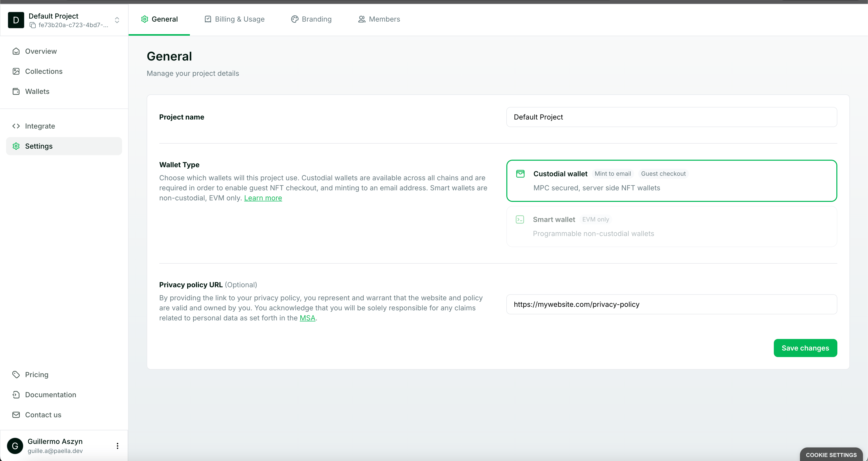
Task: Select the Smart wallet option
Action: 672,226
